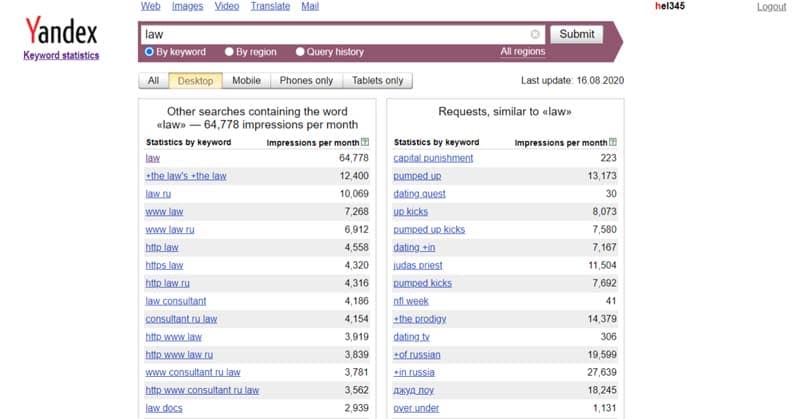Open the 'pumped up' similar request
The height and width of the screenshot is (419, 800).
click(x=417, y=176)
